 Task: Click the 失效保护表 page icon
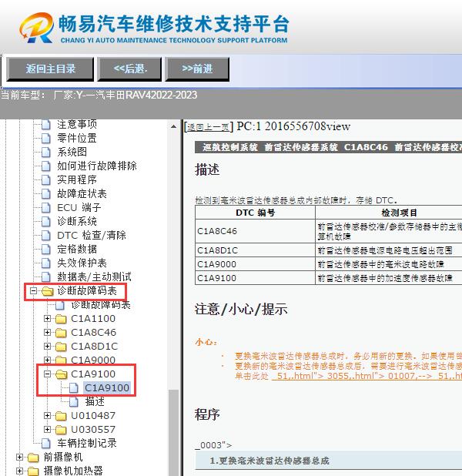pos(46,263)
